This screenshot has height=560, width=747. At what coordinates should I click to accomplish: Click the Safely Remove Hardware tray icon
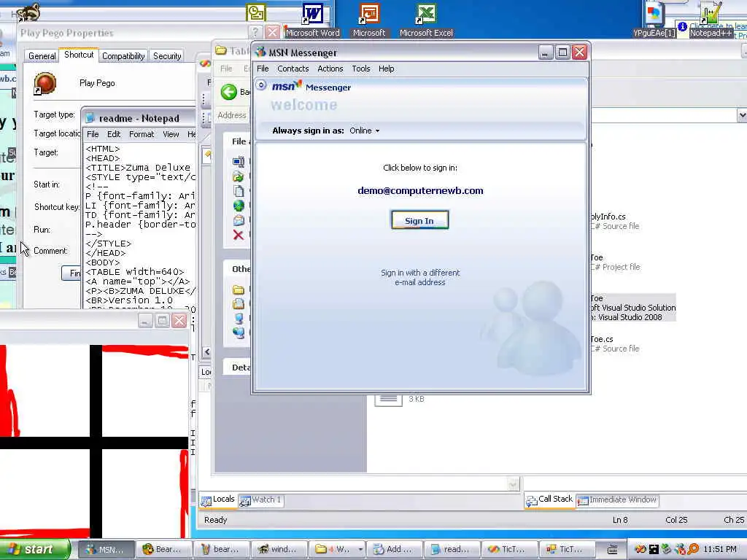(x=667, y=549)
